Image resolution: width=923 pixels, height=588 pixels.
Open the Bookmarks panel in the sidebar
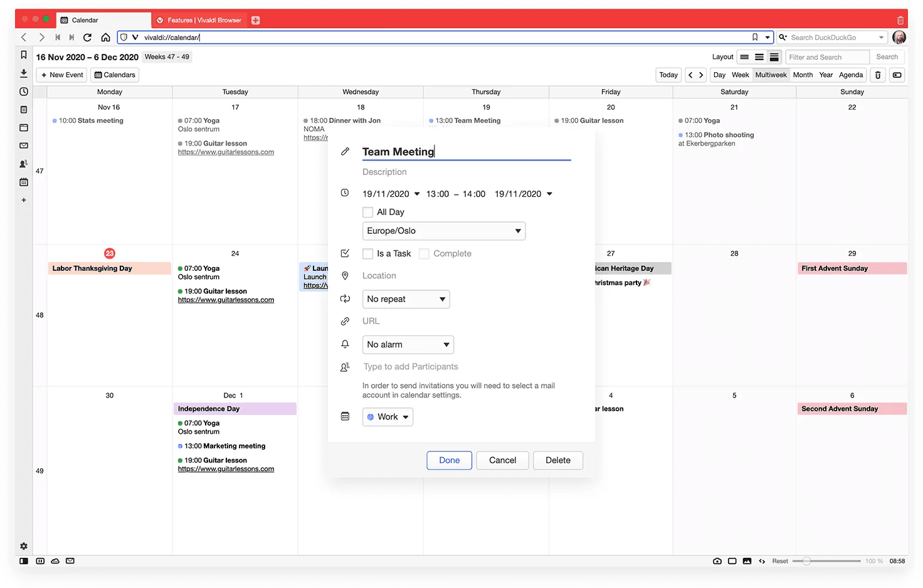[23, 55]
